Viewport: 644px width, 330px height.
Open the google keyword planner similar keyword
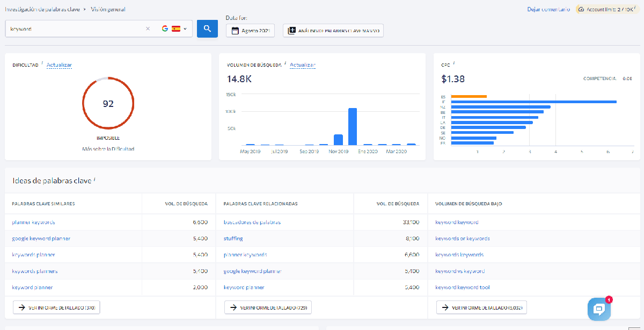click(41, 239)
